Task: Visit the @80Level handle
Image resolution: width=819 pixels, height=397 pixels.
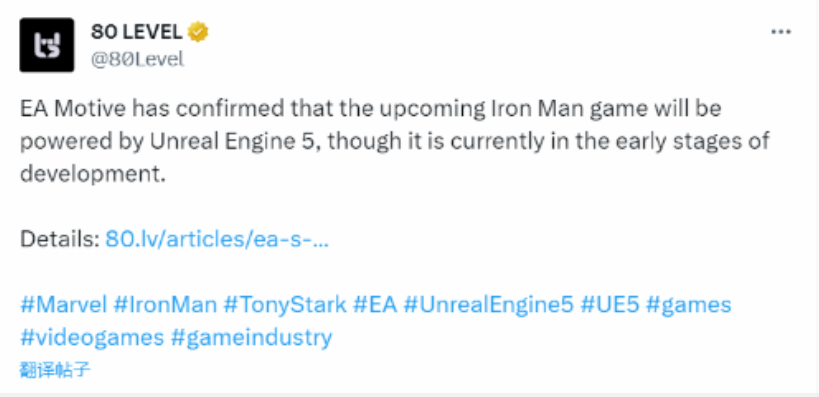Action: coord(137,60)
